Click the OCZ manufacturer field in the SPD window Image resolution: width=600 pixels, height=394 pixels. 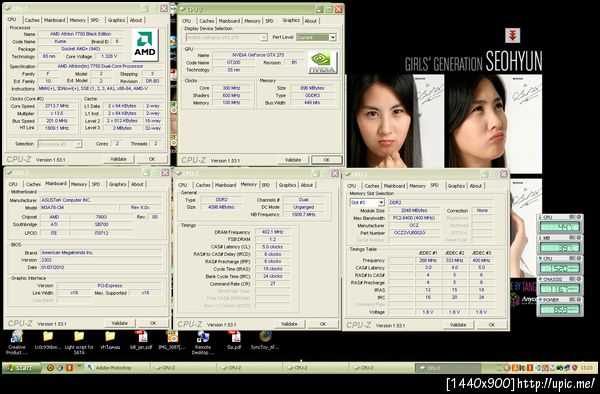point(414,225)
